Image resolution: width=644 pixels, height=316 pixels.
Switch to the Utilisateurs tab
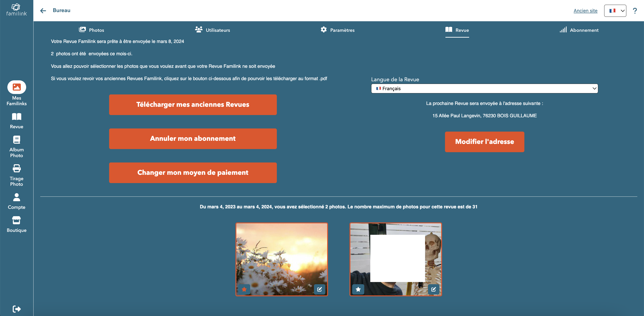[212, 30]
